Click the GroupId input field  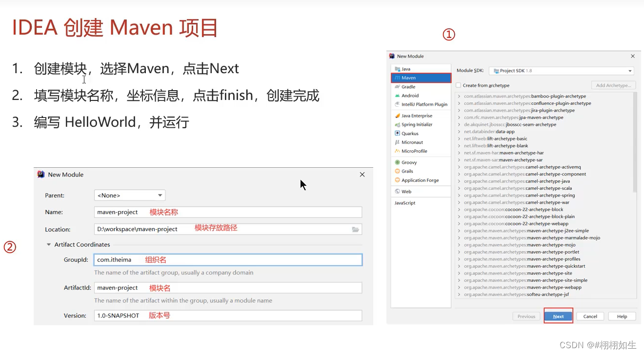(x=228, y=260)
